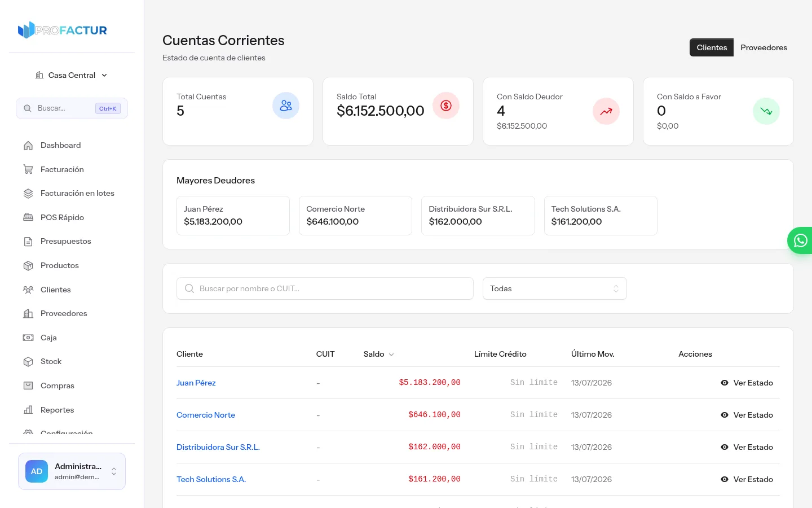Click the Clientes sidebar icon
This screenshot has width=812, height=508.
28,290
